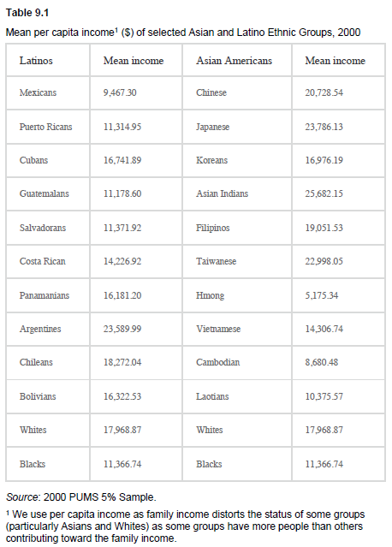392x547 pixels.
Task: Click the Table 9.1 heading
Action: (x=27, y=13)
